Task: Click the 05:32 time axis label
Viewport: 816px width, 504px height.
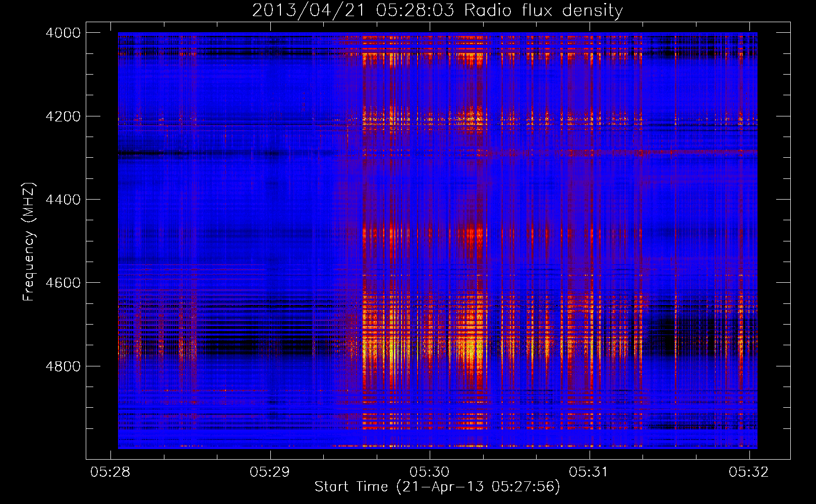Action: click(x=748, y=472)
